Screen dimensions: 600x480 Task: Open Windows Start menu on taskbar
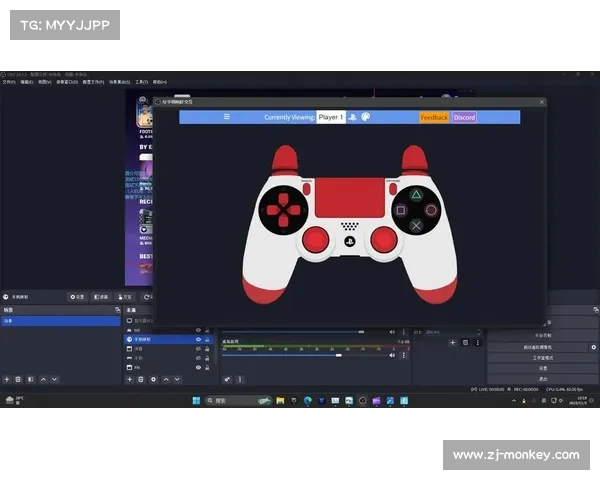point(196,400)
